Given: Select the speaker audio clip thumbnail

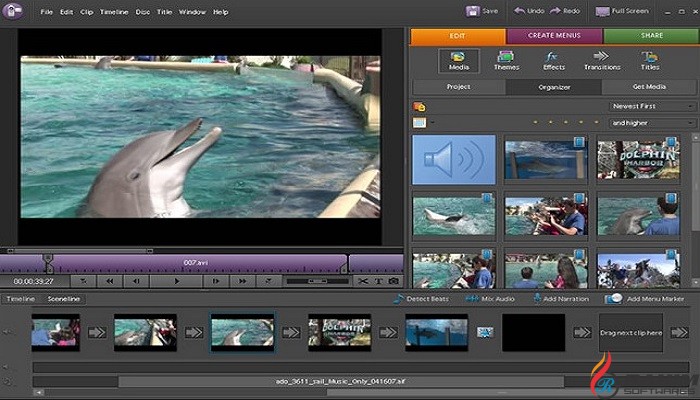Looking at the screenshot, I should pyautogui.click(x=453, y=160).
